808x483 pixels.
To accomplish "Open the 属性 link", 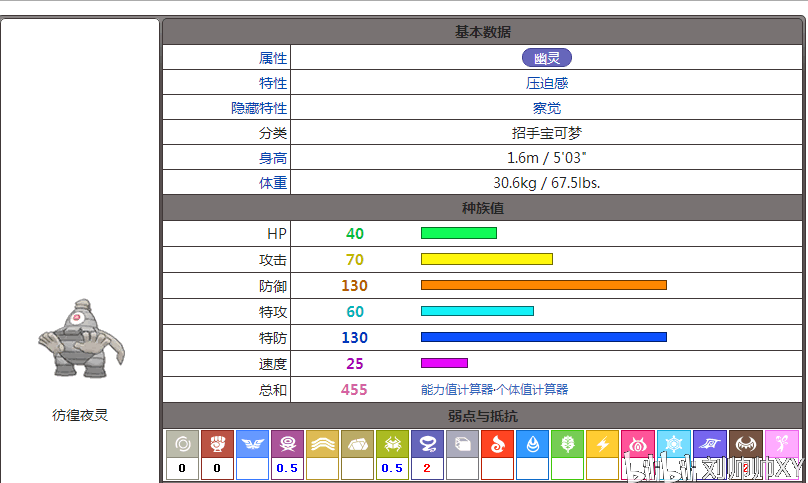I will pyautogui.click(x=273, y=58).
